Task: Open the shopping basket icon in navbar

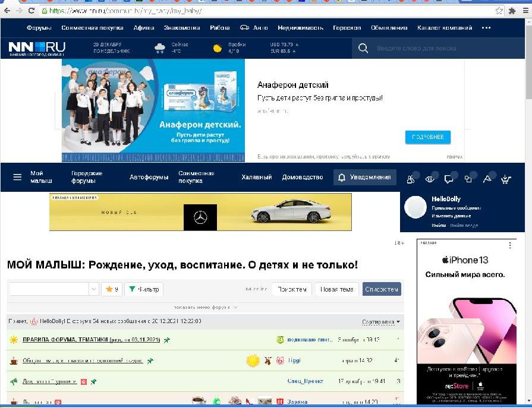Action: [x=506, y=179]
